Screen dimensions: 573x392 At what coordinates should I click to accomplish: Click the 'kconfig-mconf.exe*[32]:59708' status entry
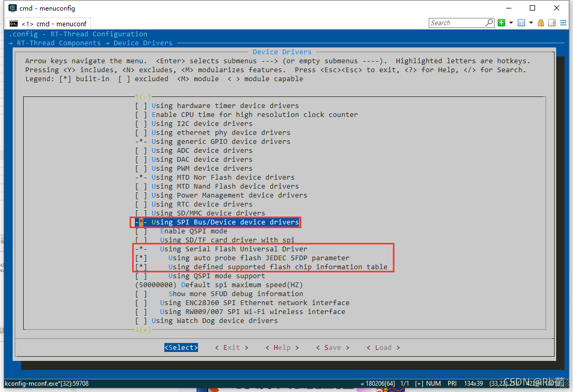(47, 383)
